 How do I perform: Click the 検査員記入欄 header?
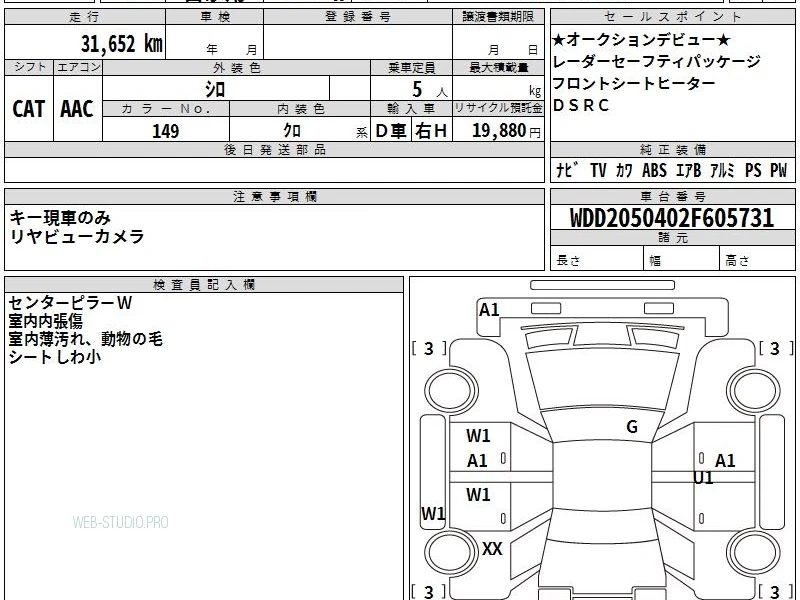[204, 285]
